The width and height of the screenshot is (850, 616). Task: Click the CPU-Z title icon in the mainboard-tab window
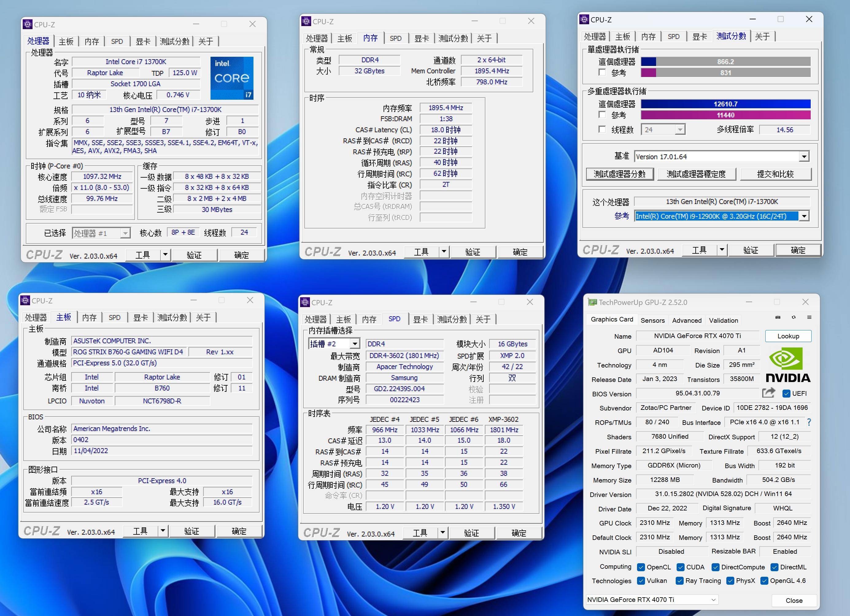pyautogui.click(x=25, y=301)
